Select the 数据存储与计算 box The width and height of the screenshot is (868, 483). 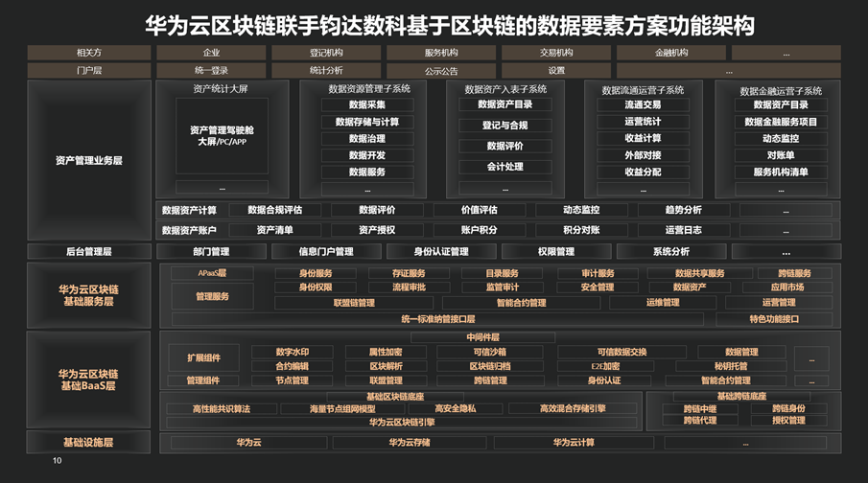pos(367,122)
